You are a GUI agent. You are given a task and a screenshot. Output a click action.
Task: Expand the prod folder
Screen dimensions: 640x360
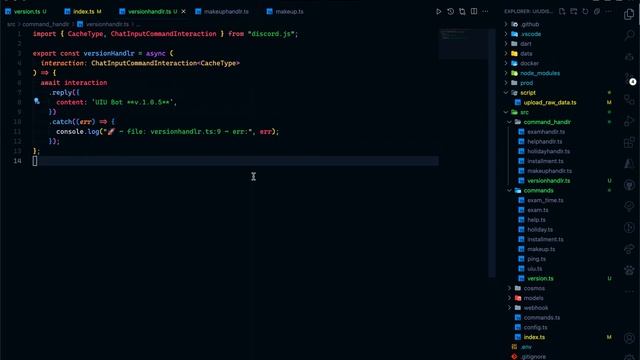pyautogui.click(x=527, y=83)
